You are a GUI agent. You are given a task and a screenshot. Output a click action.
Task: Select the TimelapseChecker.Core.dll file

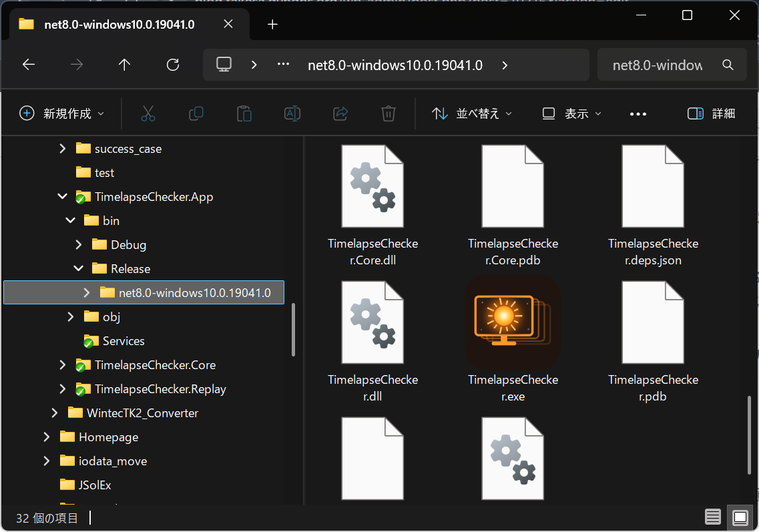[x=372, y=206]
